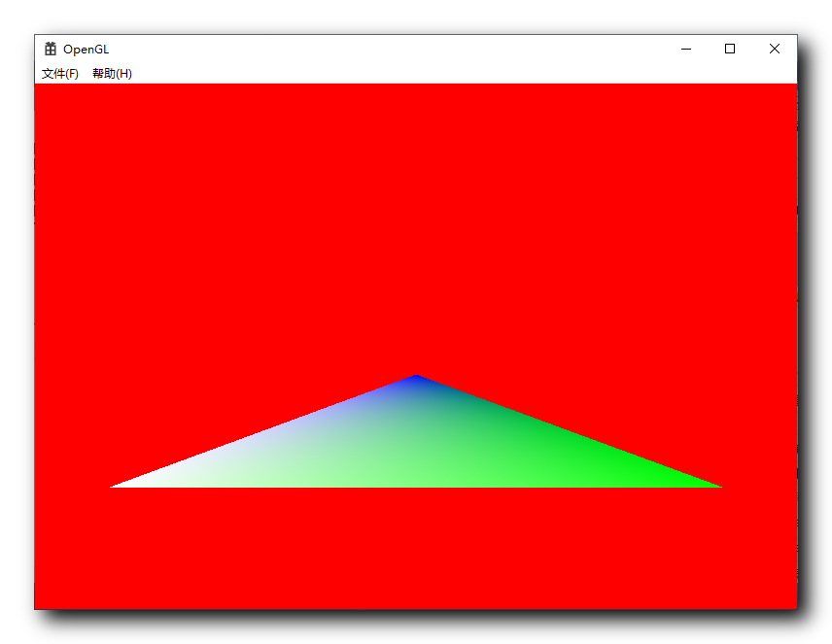
Task: Click the red region left of the triangle
Action: (97, 437)
